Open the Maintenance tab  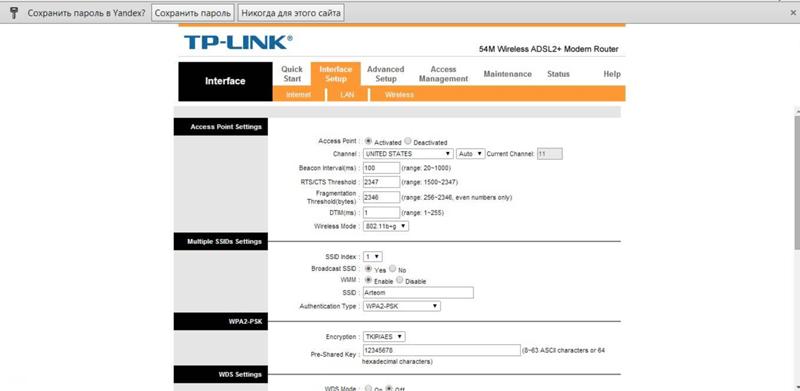507,74
